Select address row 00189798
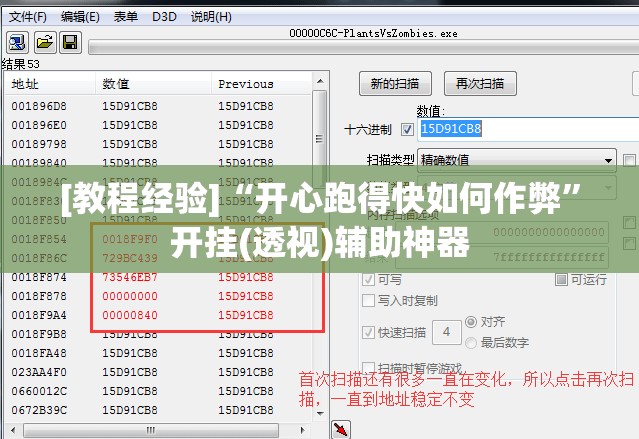The width and height of the screenshot is (639, 439). coord(158,144)
